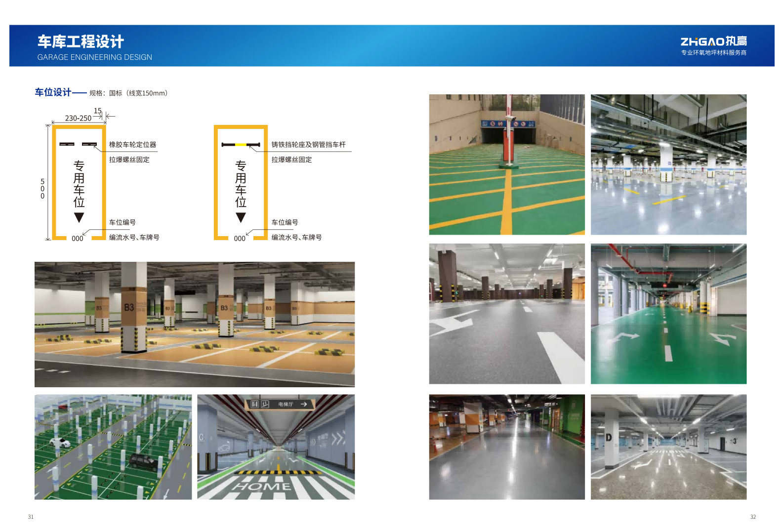The width and height of the screenshot is (784, 532).
Task: Select the rubber wheel stopper bars in left diagram
Action: pyautogui.click(x=78, y=144)
